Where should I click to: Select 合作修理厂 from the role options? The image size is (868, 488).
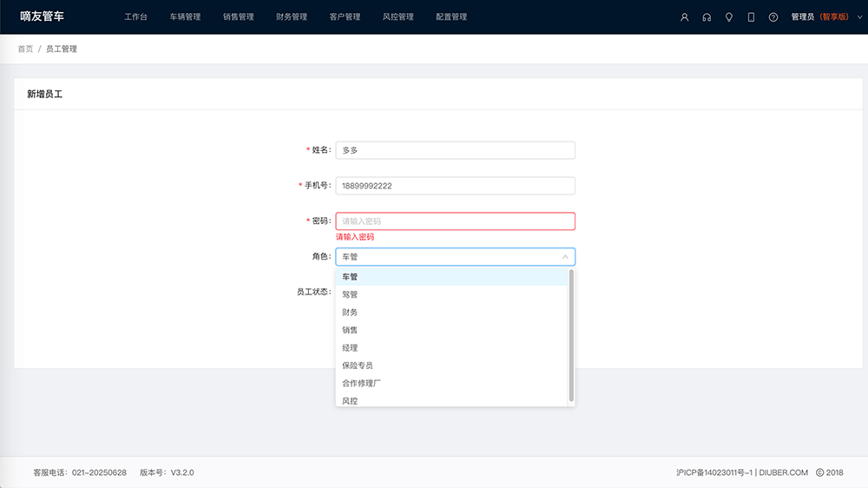(362, 383)
